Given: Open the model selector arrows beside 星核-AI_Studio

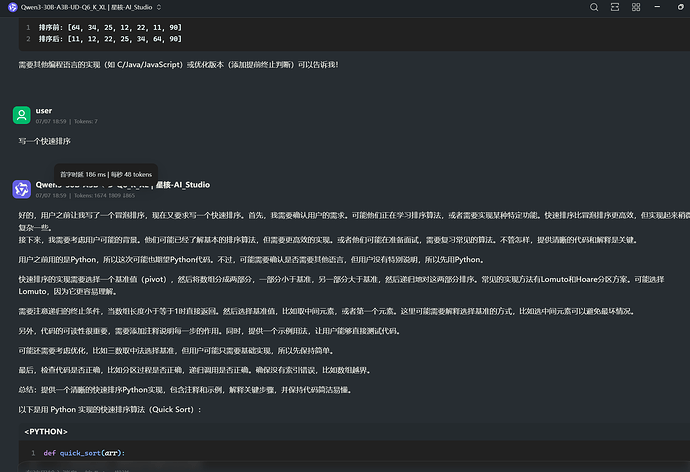Looking at the screenshot, I should [x=159, y=7].
